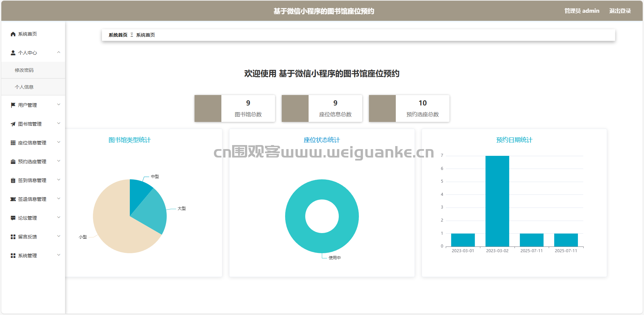Click the ticket icon for 签退信息管理
The image size is (644, 315).
[13, 199]
